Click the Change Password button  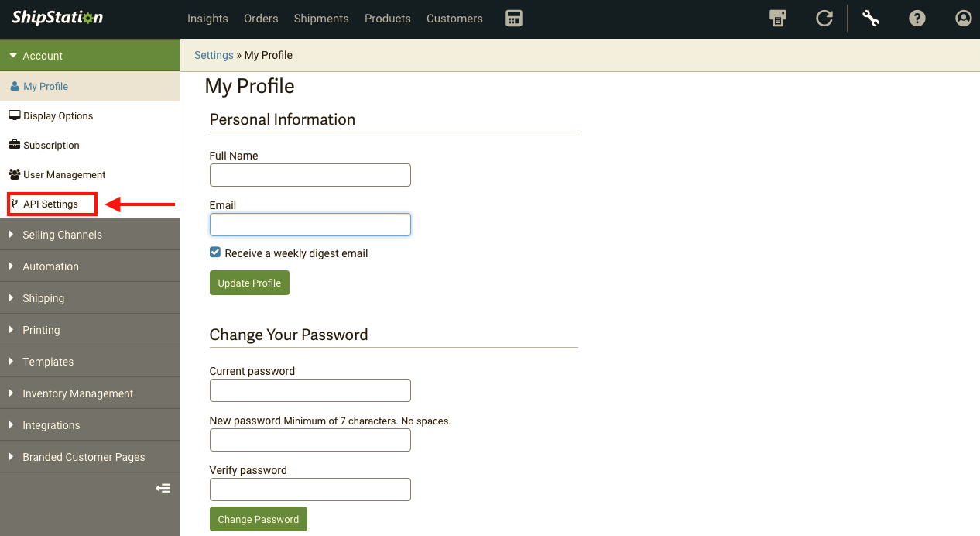pyautogui.click(x=259, y=519)
